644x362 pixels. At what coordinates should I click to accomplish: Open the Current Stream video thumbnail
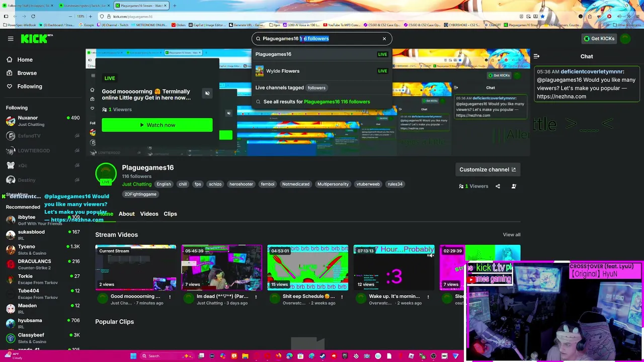[x=136, y=267]
